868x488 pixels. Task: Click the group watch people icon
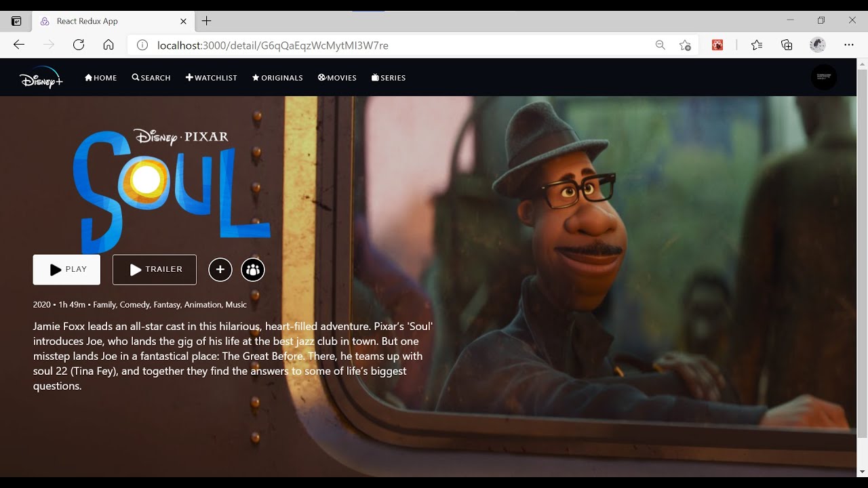[253, 270]
